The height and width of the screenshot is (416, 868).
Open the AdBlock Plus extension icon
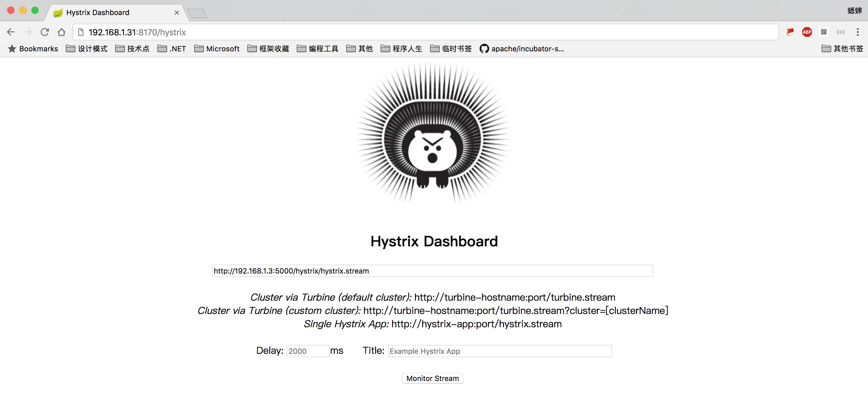pyautogui.click(x=807, y=32)
